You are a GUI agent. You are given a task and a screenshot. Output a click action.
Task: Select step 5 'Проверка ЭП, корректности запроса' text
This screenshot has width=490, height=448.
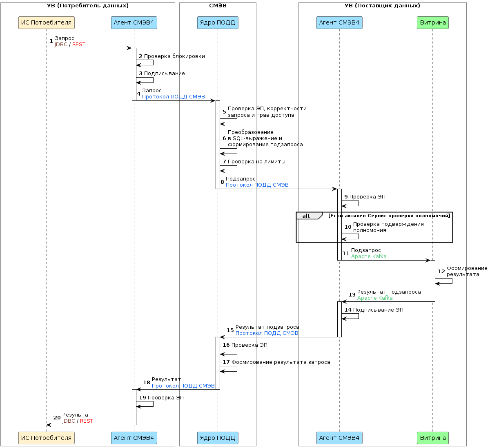tap(267, 112)
